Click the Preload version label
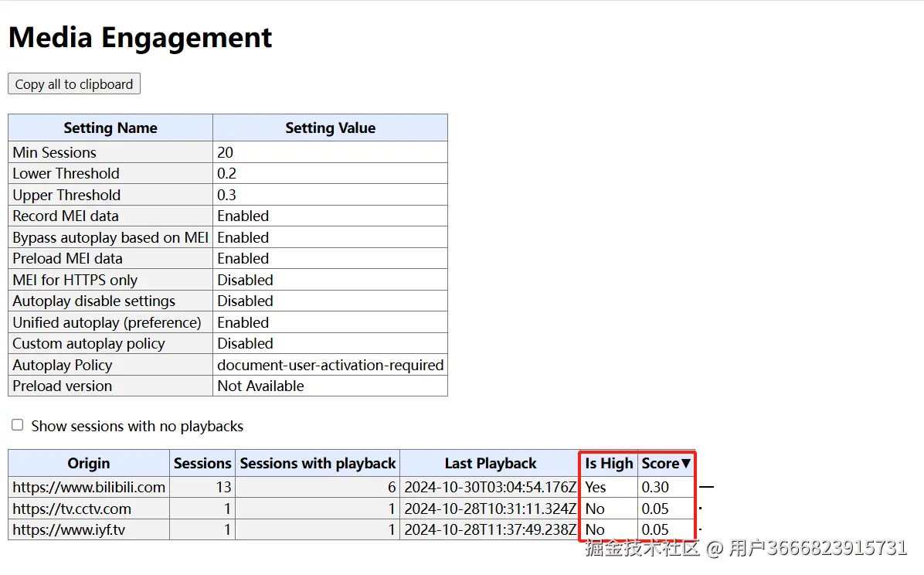This screenshot has width=924, height=575. point(110,386)
